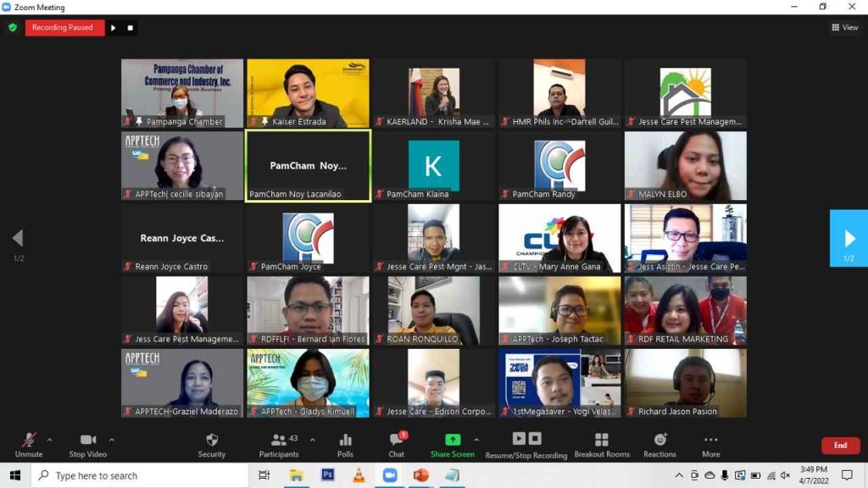Unmute the microphone
This screenshot has width=868, height=488.
29,445
